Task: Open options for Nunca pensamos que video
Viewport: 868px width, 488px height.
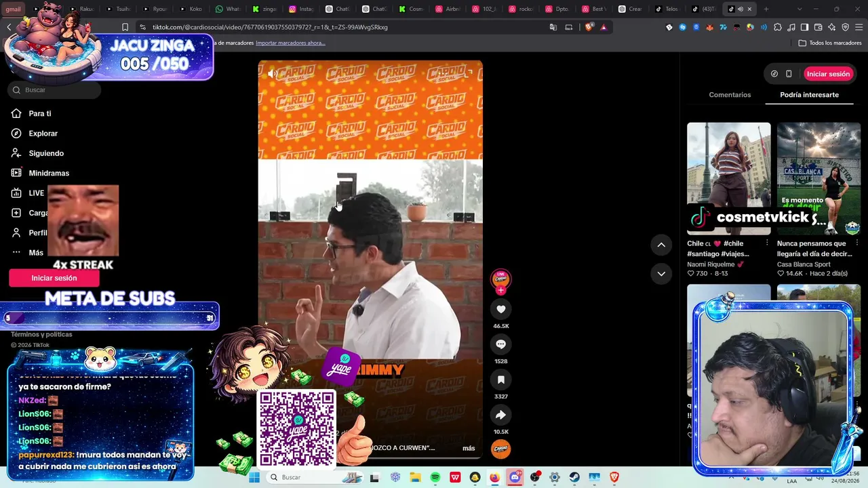Action: pos(857,243)
